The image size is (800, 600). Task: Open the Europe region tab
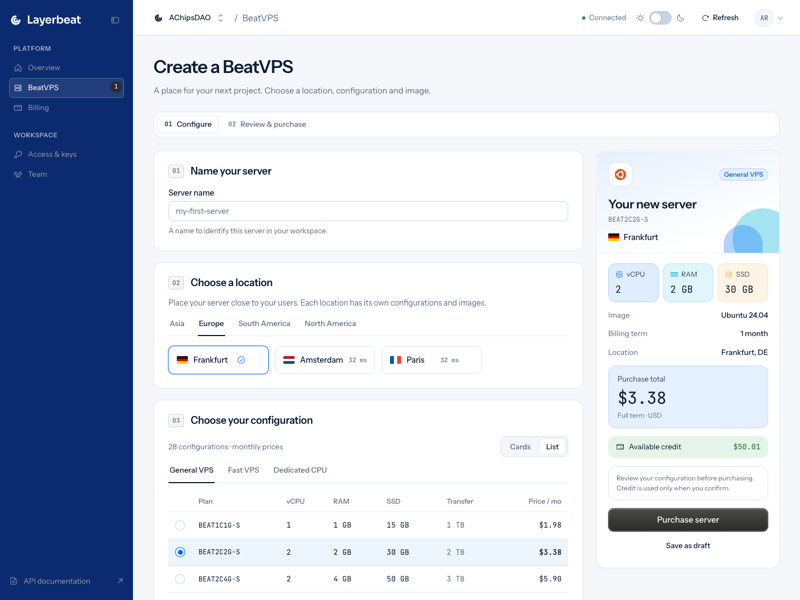pyautogui.click(x=211, y=323)
